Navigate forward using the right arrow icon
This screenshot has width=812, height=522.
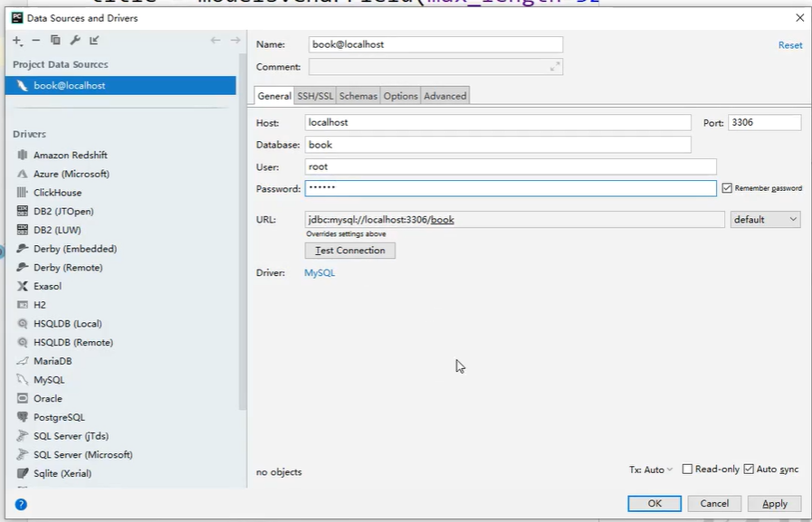point(234,40)
